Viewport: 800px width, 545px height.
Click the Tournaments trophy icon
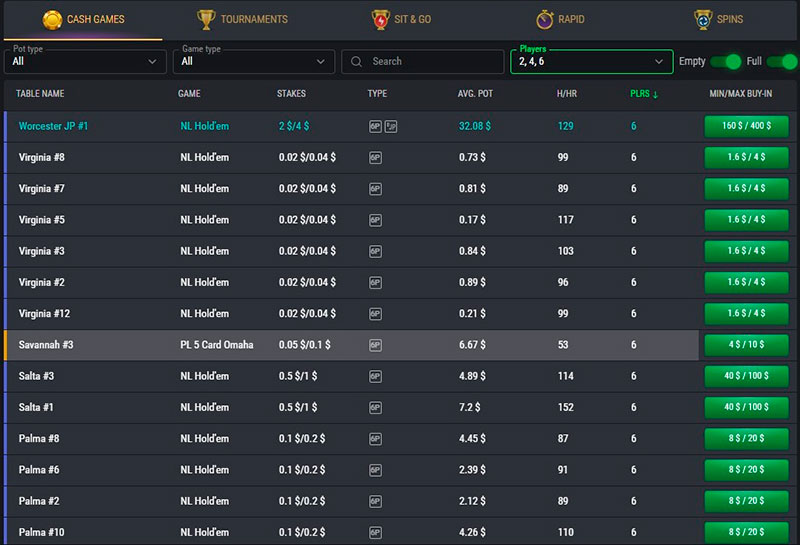[x=206, y=19]
